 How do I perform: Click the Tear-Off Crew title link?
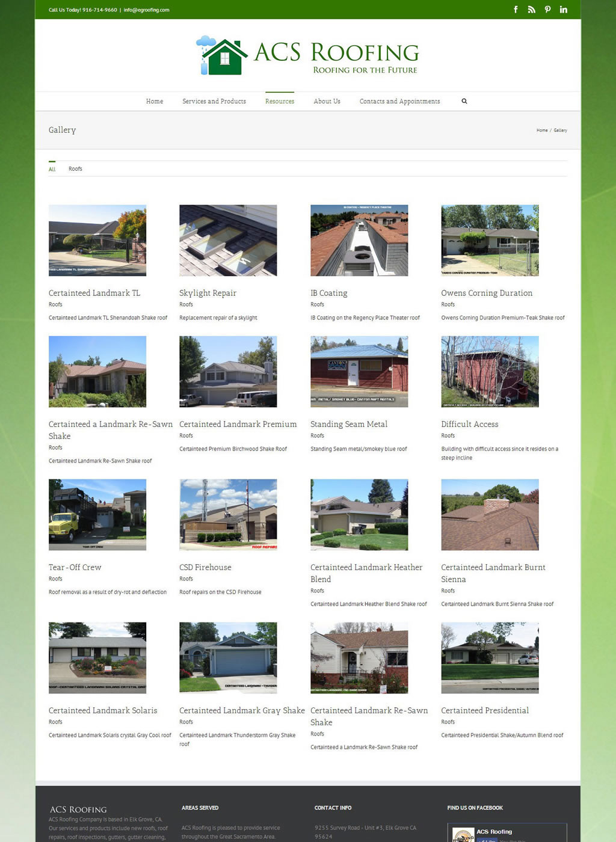pos(75,567)
